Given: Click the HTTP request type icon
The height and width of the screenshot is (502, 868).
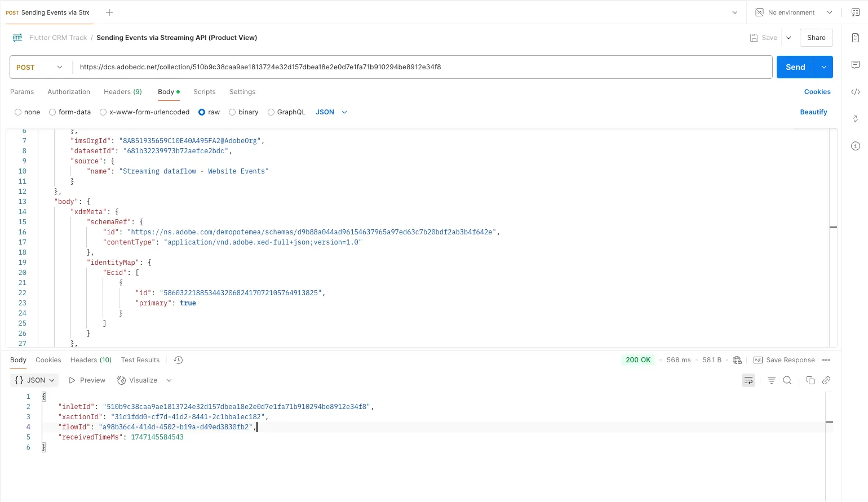Looking at the screenshot, I should coord(17,38).
